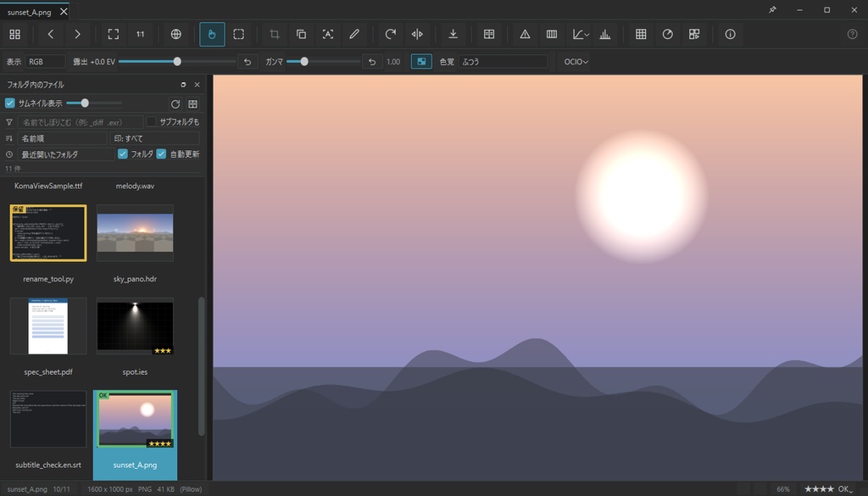
Task: Select the spec_sheet.pdf thumbnail
Action: point(48,326)
